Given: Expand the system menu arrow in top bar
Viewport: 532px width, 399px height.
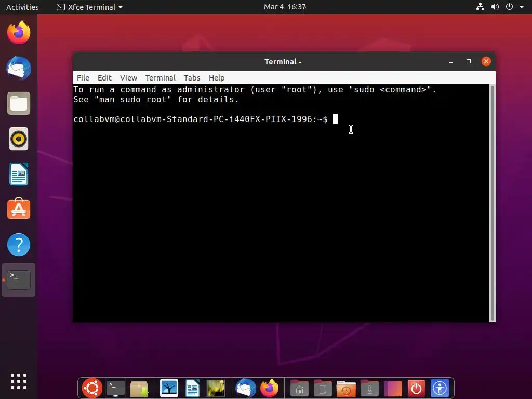Looking at the screenshot, I should tap(522, 7).
